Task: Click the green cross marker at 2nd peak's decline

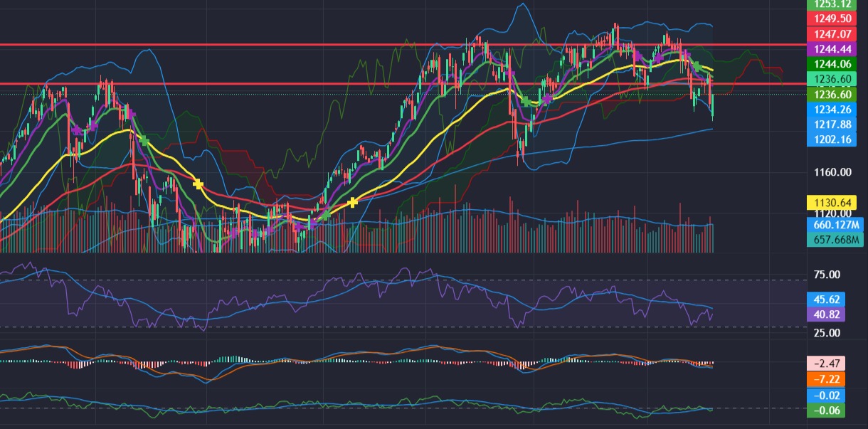Action: pos(143,141)
